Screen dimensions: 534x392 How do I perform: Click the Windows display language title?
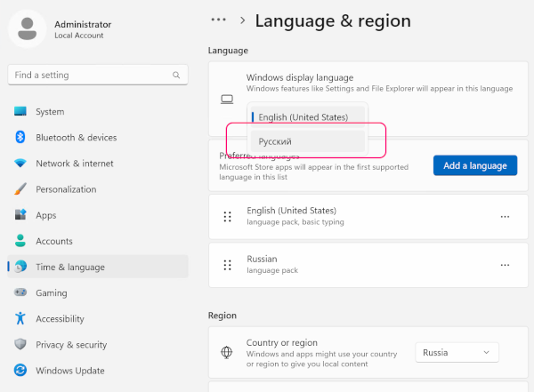pyautogui.click(x=300, y=77)
